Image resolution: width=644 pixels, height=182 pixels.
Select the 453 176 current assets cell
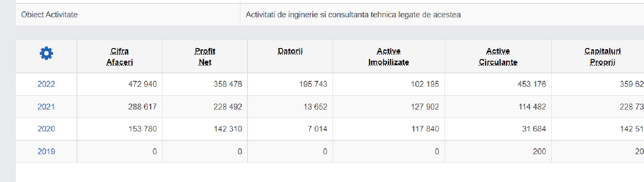pyautogui.click(x=498, y=84)
